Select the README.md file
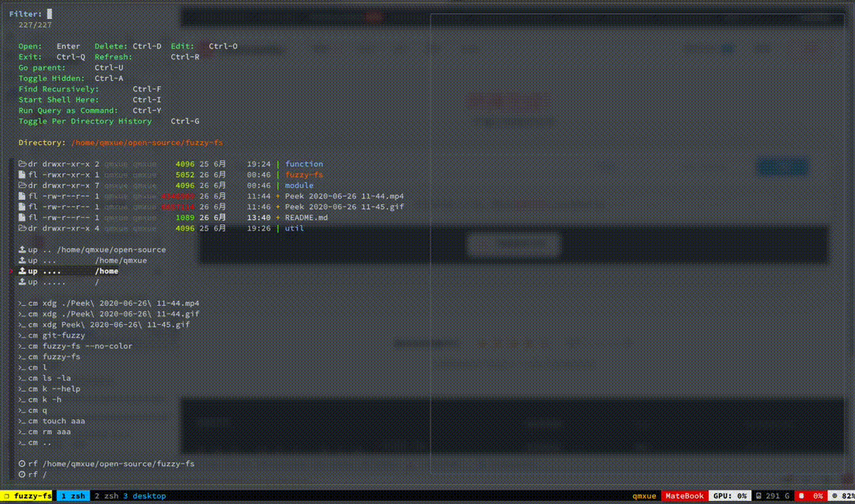This screenshot has height=504, width=855. pos(306,217)
